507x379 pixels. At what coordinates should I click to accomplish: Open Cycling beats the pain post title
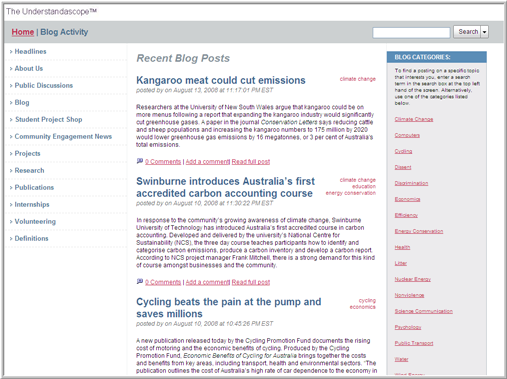click(x=229, y=308)
